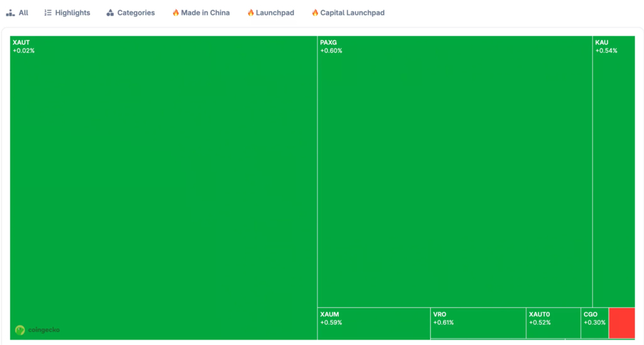644x345 pixels.
Task: Click the red tile in the treemap
Action: [622, 323]
